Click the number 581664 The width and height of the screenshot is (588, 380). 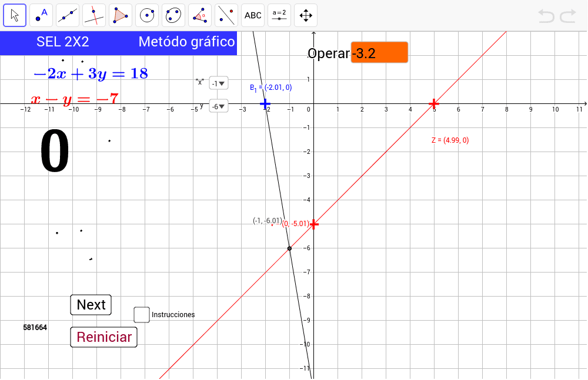(x=35, y=328)
